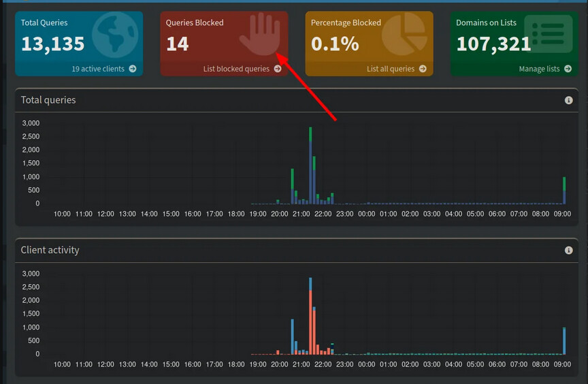Open List all queries link
The height and width of the screenshot is (384, 588).
click(x=391, y=69)
